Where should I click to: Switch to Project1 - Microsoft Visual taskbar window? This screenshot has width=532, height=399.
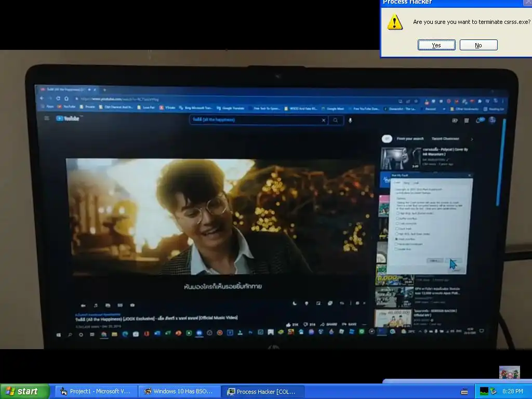tap(96, 392)
